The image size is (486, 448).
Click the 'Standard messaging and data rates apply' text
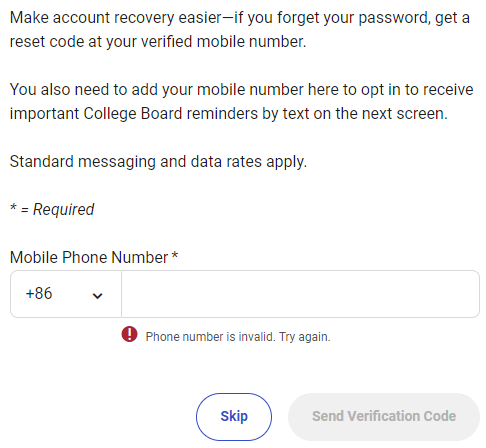click(158, 162)
